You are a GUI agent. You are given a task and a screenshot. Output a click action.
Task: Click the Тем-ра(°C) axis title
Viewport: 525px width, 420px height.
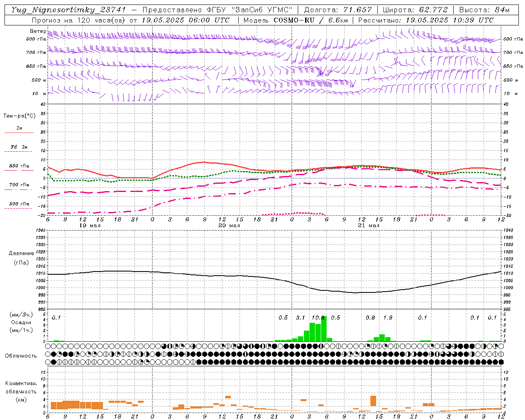coord(19,116)
